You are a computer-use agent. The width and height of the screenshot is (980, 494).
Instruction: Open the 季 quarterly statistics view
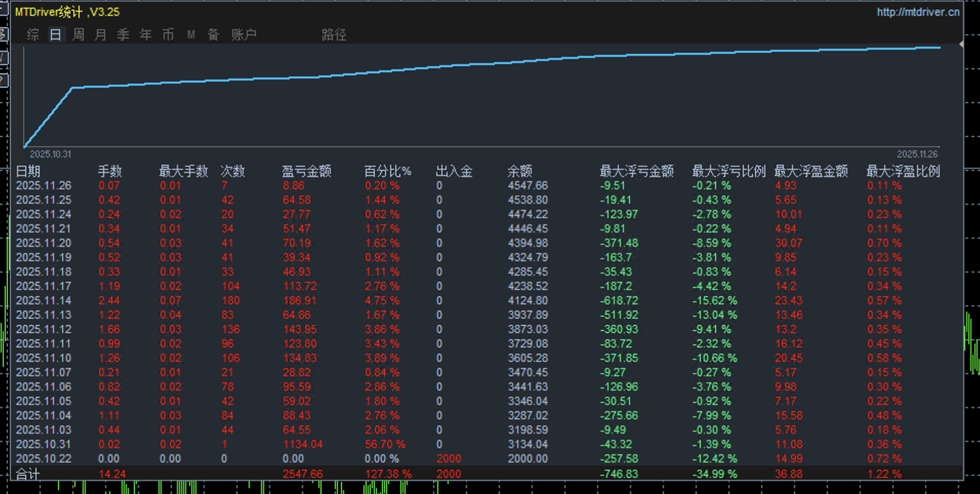(x=123, y=35)
